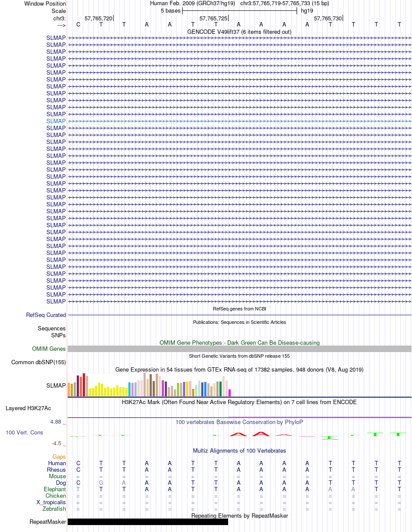
Task: Click the Window Position track label
Action: point(45,3)
